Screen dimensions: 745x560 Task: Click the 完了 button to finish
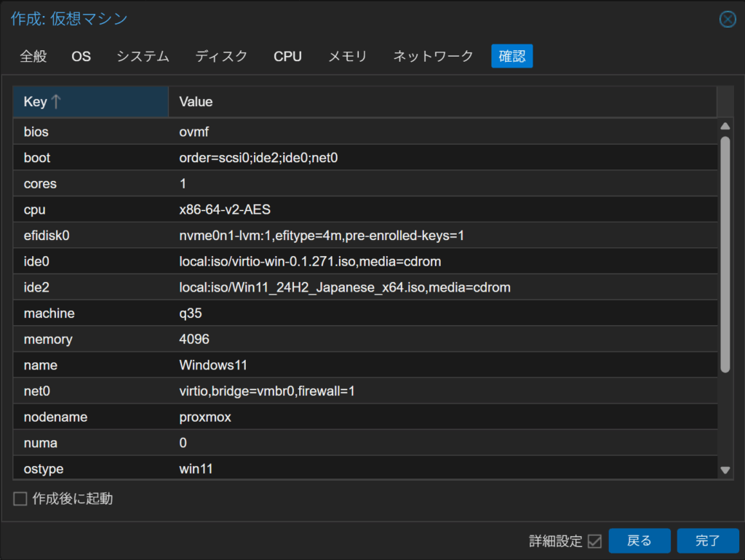[707, 540]
